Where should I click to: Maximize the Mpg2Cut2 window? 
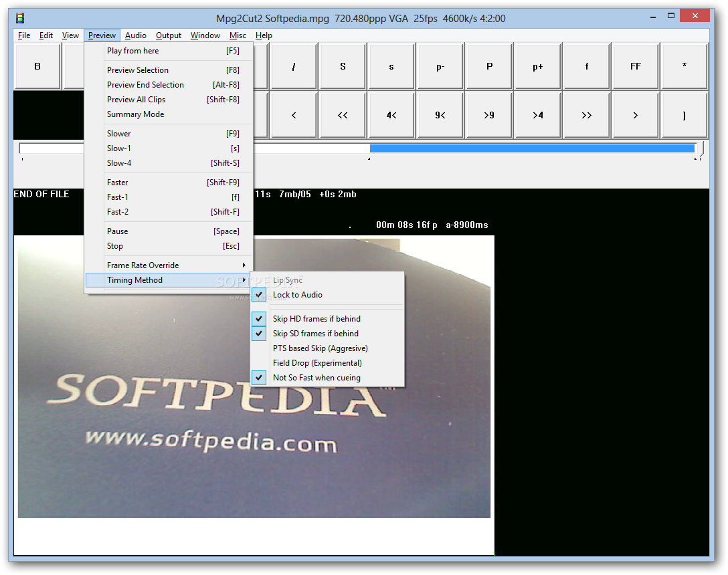point(671,16)
